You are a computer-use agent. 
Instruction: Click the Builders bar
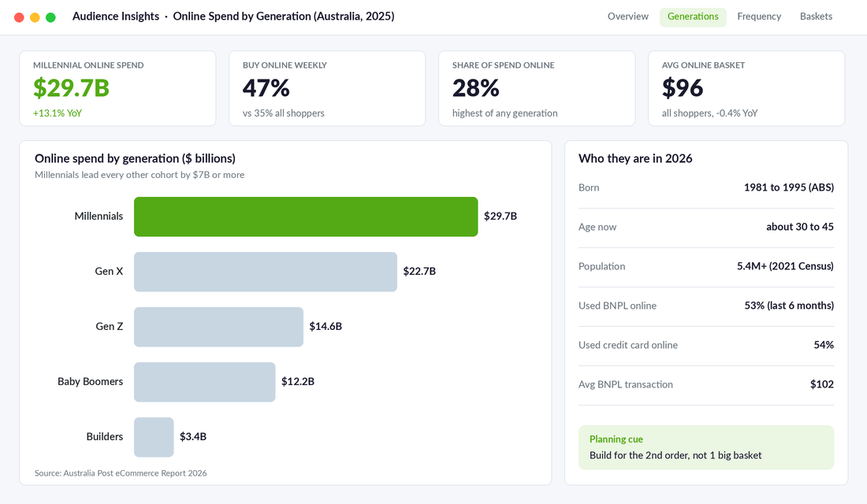[x=154, y=437]
